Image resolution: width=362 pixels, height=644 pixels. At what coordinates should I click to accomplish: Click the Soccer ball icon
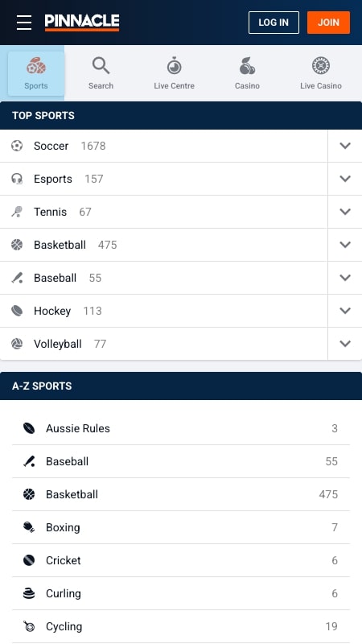point(17,146)
